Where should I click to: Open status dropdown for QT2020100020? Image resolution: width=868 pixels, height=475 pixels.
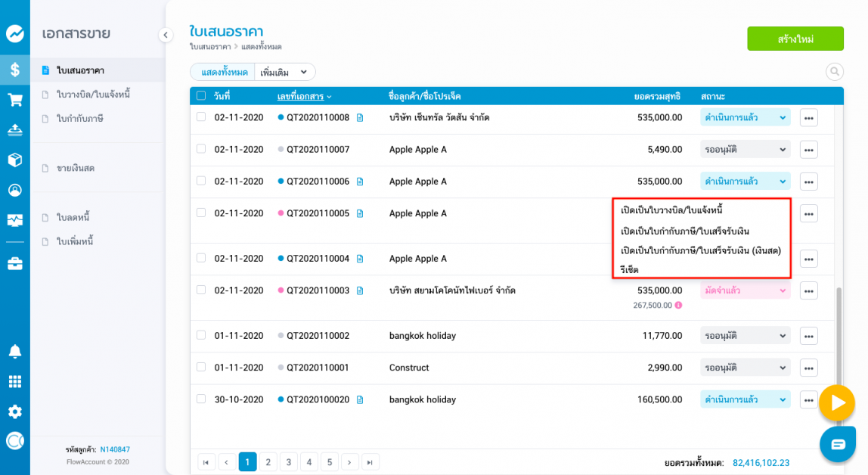click(x=745, y=399)
